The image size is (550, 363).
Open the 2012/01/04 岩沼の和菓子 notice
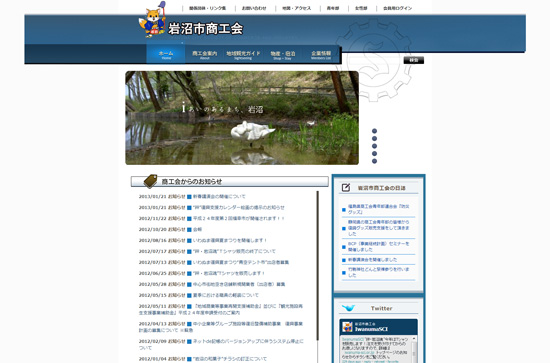[230, 359]
